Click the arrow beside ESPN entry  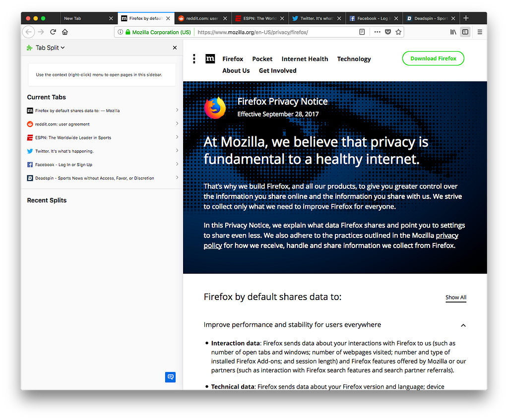[x=177, y=137]
